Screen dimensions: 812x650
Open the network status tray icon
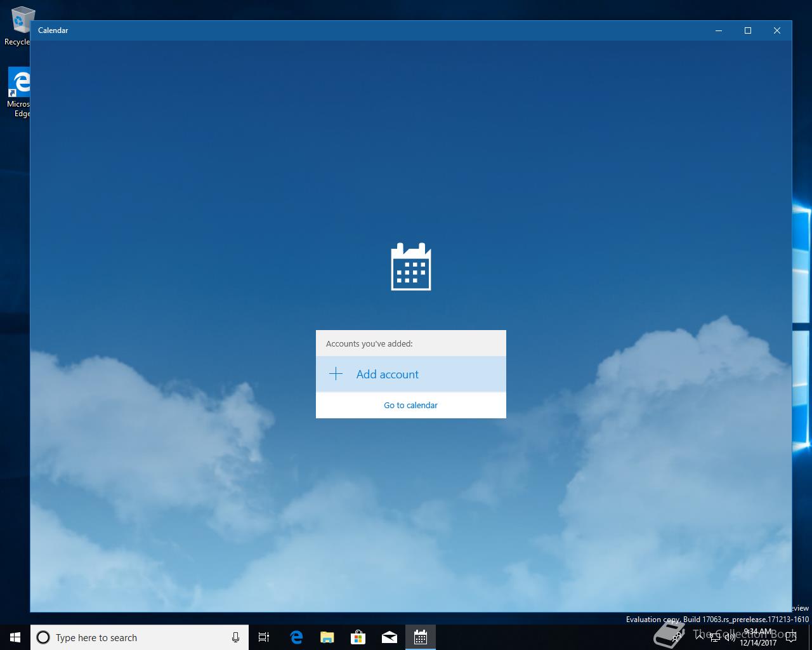pos(715,637)
